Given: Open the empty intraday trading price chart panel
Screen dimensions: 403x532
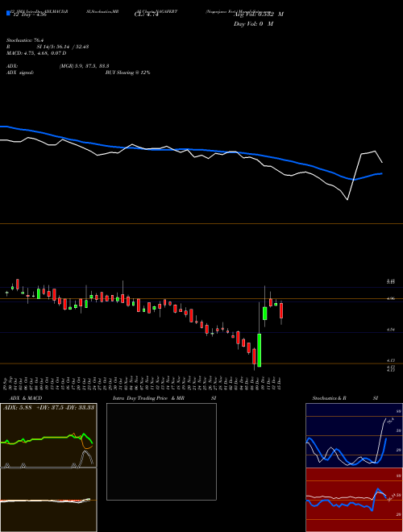Looking at the screenshot, I should pyautogui.click(x=161, y=451).
